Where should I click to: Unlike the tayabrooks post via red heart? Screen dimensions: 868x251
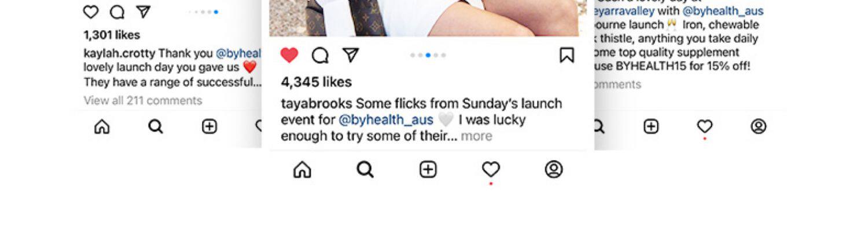289,55
